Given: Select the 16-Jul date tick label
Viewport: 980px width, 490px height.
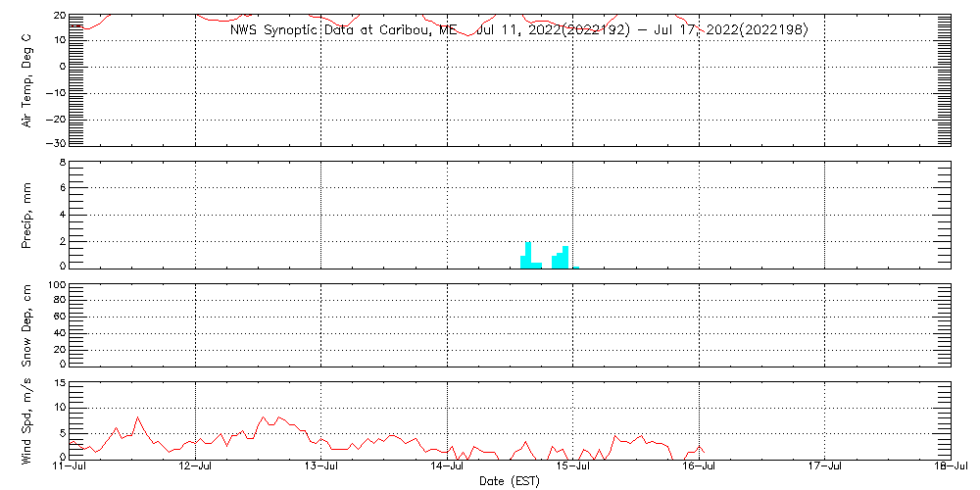Looking at the screenshot, I should point(700,468).
